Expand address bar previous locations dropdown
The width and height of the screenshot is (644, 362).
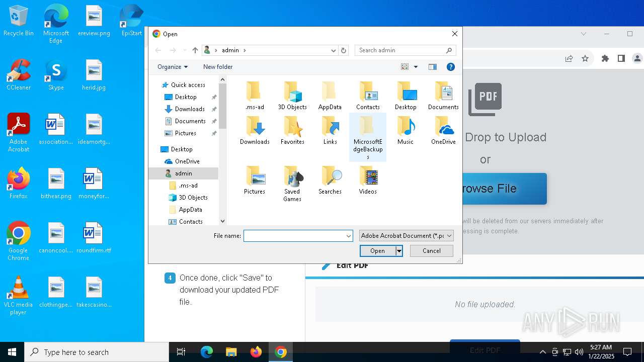coord(333,50)
